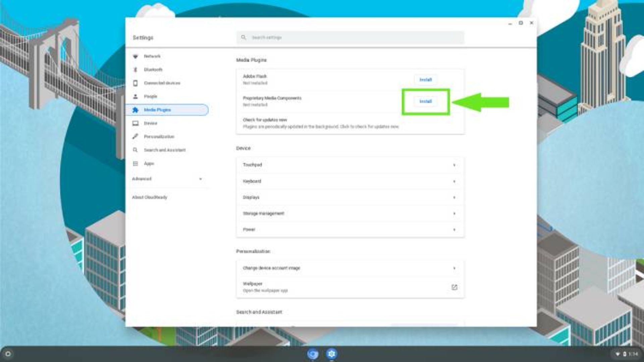
Task: Click the Wallpaper row text
Action: pos(253,284)
